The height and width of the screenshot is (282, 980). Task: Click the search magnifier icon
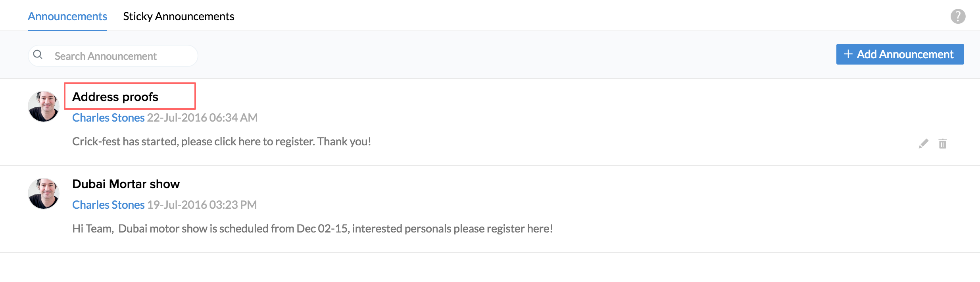(38, 55)
